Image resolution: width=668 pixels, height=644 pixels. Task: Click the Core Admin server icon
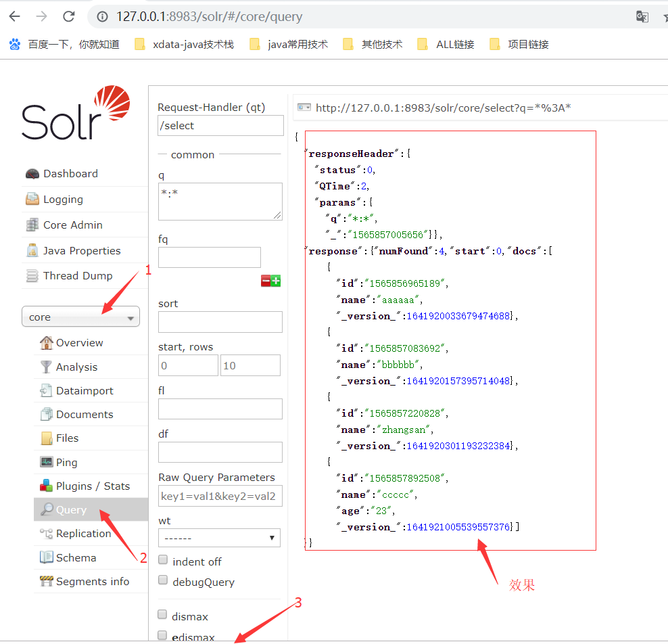click(x=32, y=225)
